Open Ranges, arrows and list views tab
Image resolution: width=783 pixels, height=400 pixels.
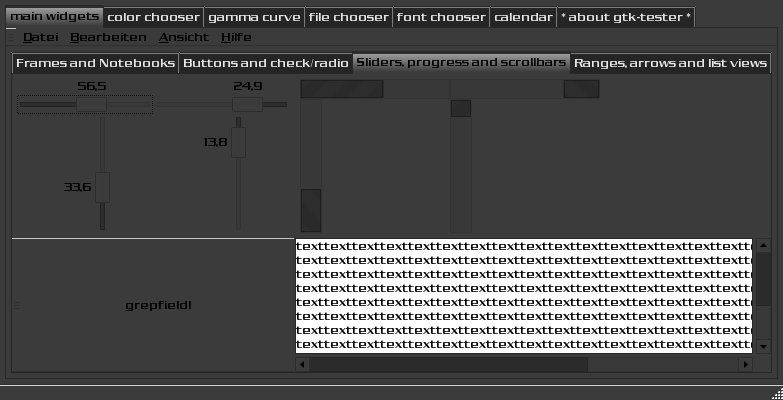670,63
